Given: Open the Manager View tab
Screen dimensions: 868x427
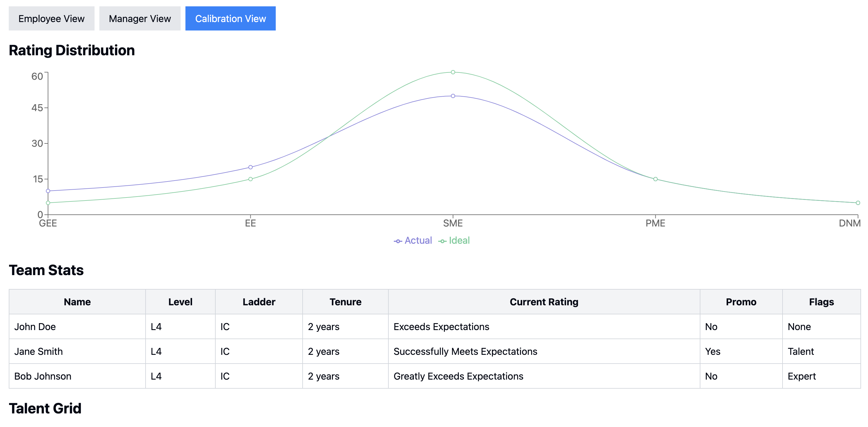Looking at the screenshot, I should (x=140, y=18).
